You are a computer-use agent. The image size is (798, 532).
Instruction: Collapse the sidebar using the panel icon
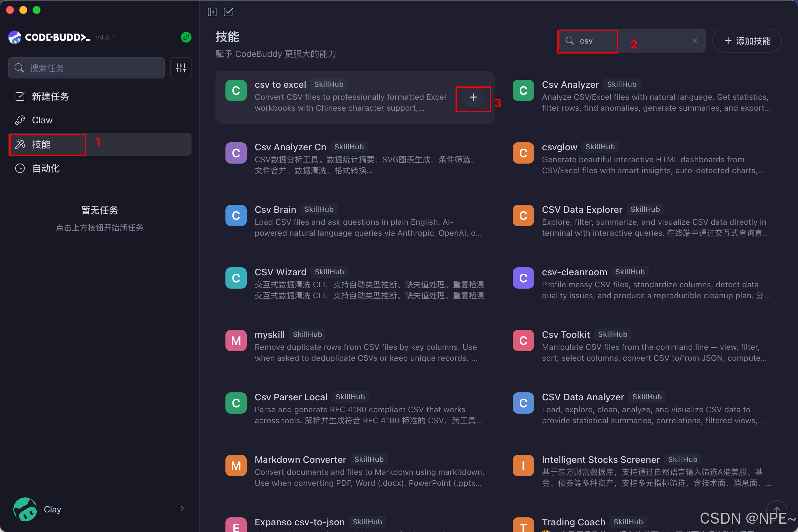click(212, 12)
